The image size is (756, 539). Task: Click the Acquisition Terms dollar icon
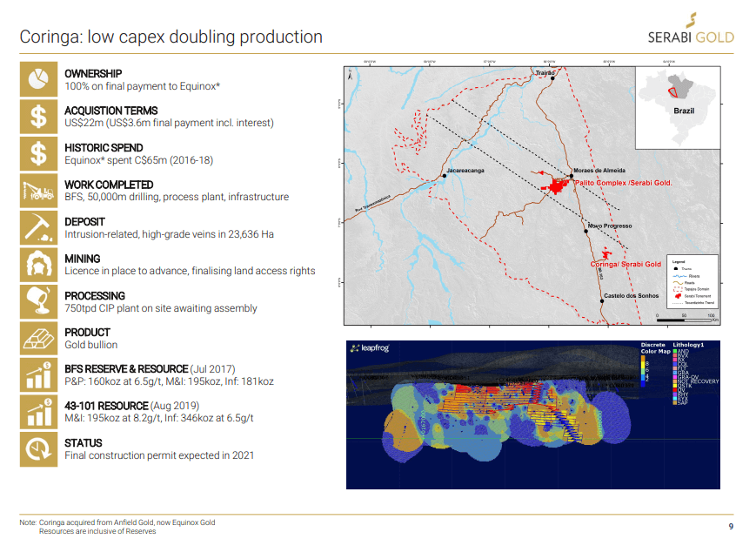(x=38, y=117)
